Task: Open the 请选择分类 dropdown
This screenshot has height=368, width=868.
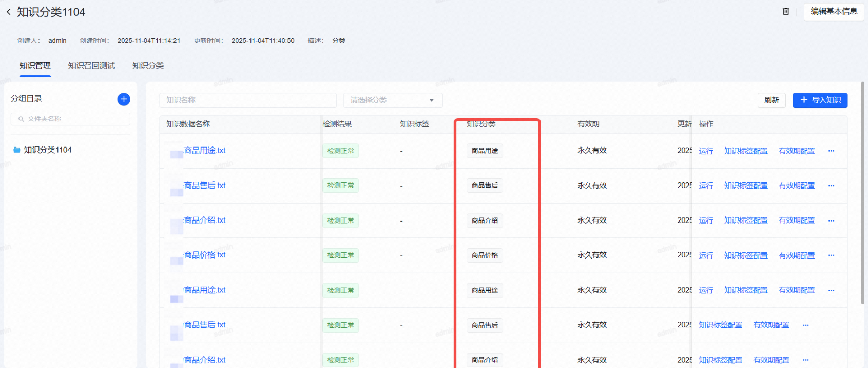Action: (x=393, y=100)
